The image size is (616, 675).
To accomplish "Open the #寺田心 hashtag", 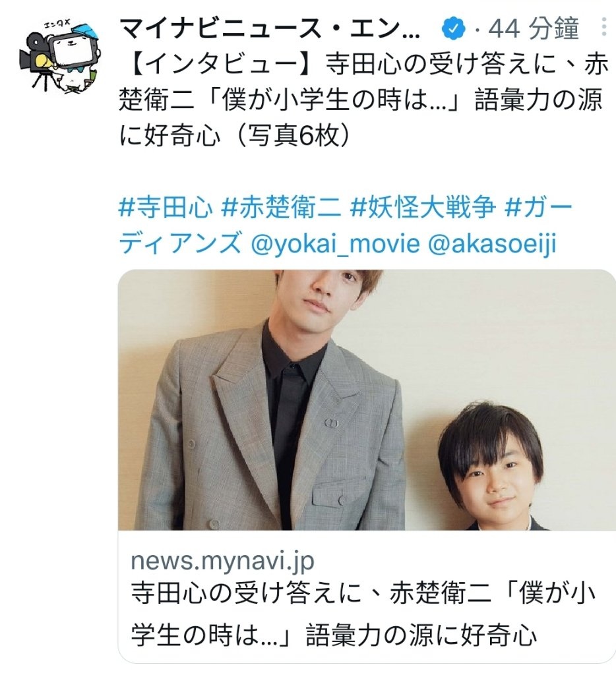I will [x=166, y=207].
